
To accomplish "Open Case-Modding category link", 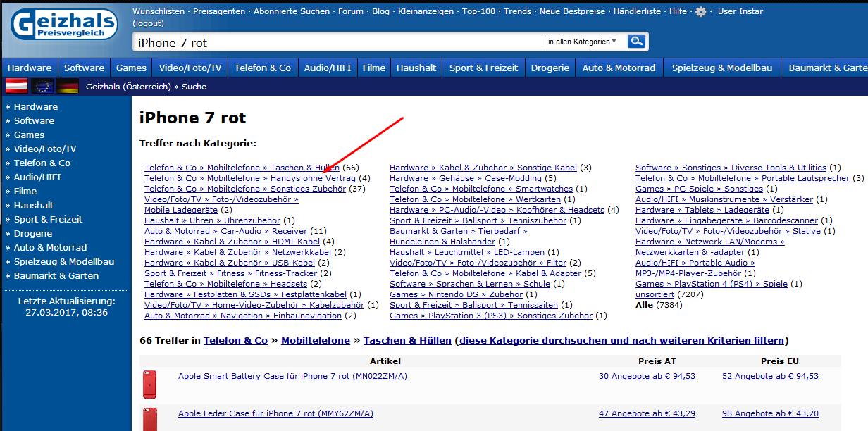I will (x=466, y=178).
